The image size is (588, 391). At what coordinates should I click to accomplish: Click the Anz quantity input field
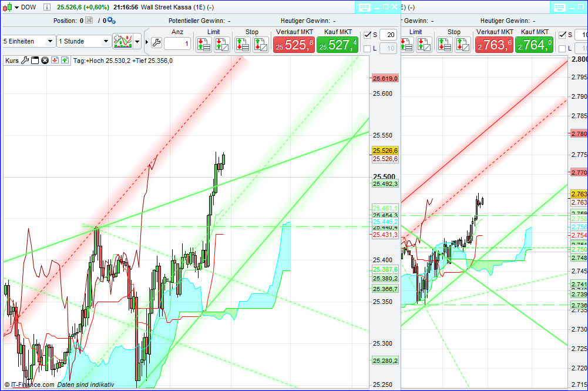point(177,44)
